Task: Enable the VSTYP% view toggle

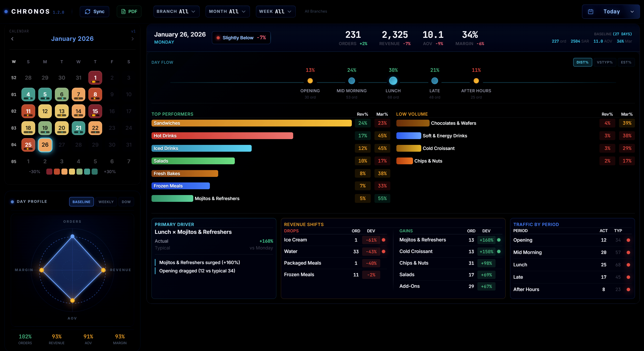Action: 604,62
